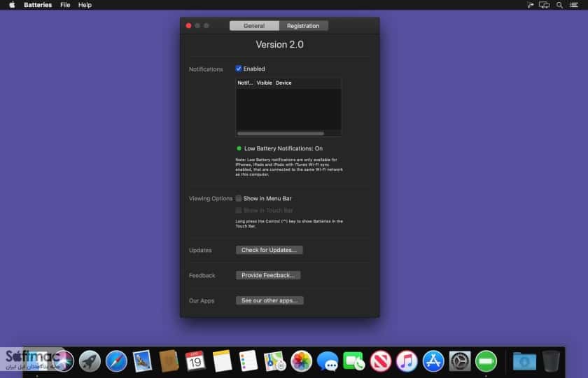Click the Notif... column header

tap(245, 83)
